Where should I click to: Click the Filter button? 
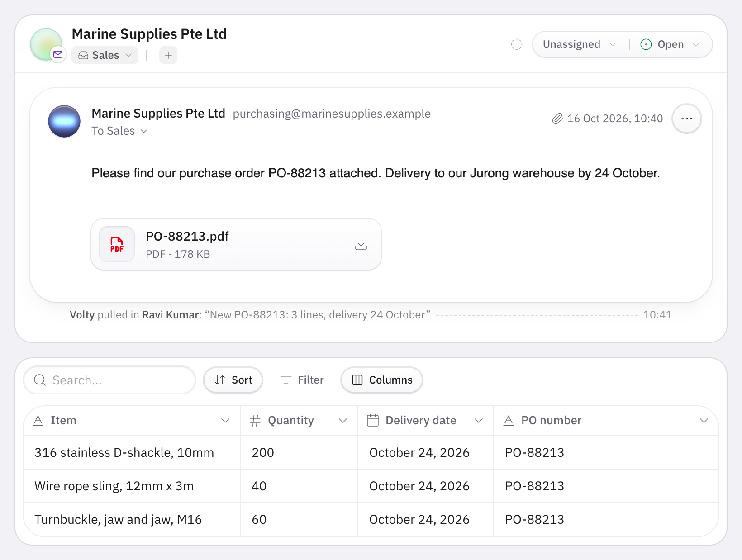click(302, 380)
